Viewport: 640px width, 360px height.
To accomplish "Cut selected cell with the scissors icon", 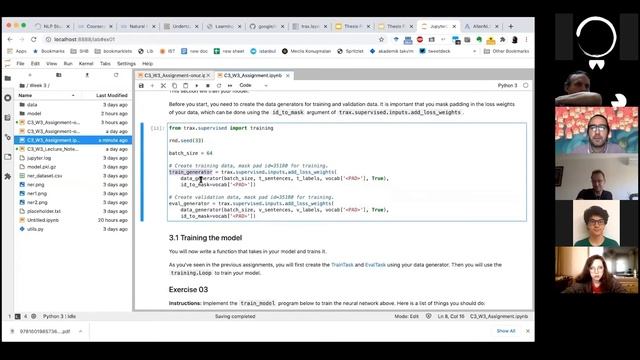I will coord(163,86).
